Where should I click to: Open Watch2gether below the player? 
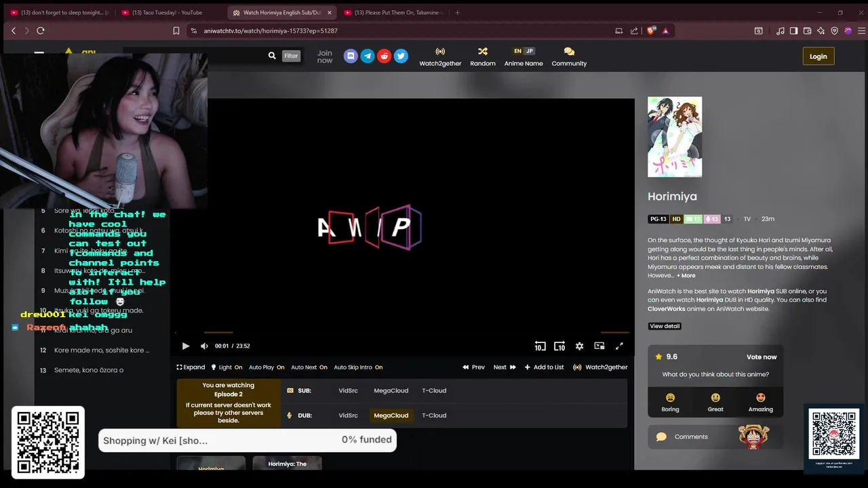tap(600, 367)
